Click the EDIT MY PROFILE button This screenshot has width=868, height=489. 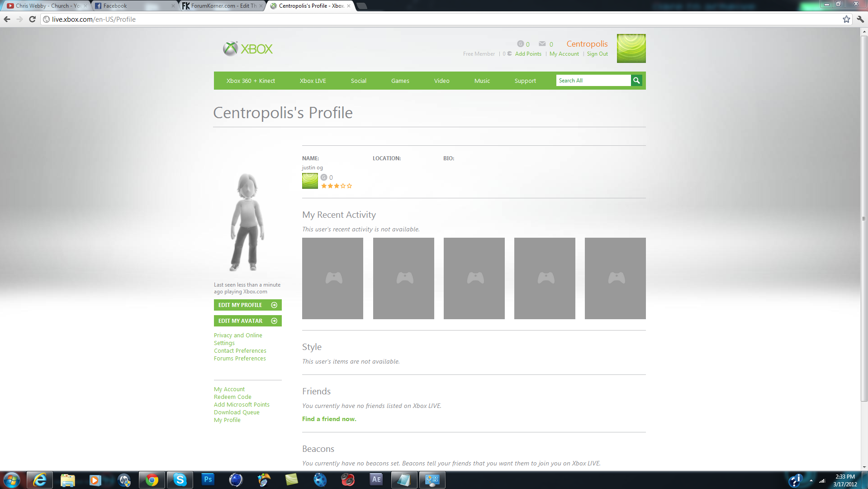click(x=247, y=305)
